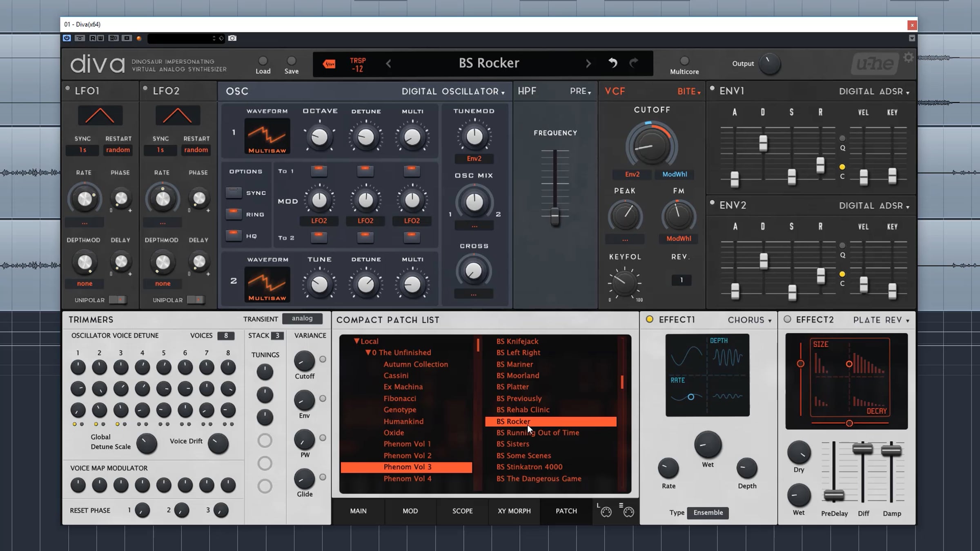Click the LFO1 triangle waveform display
The image size is (980, 551).
pos(100,116)
